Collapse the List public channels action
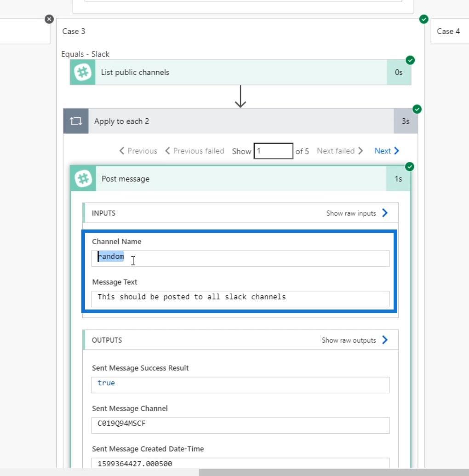 [240, 72]
